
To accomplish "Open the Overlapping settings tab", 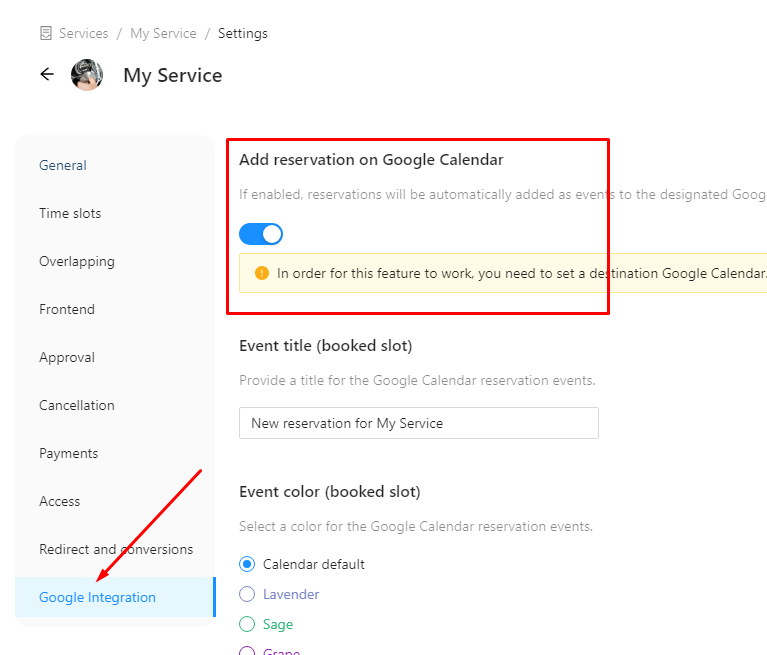I will pos(77,261).
